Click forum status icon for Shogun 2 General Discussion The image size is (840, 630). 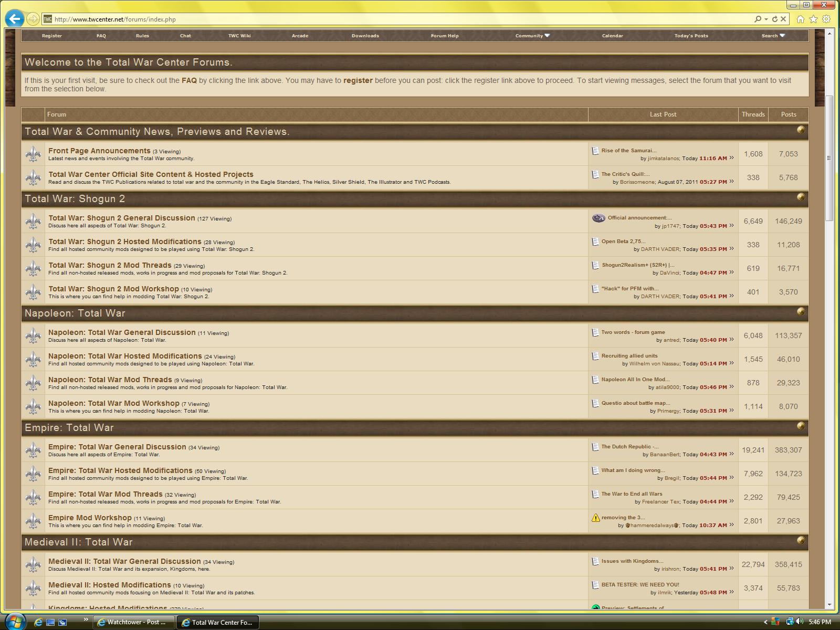click(x=33, y=221)
